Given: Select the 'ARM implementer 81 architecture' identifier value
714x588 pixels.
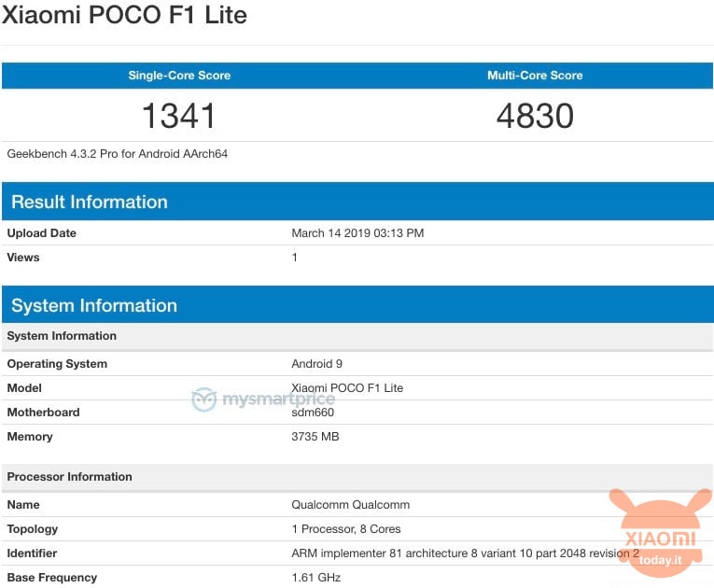Looking at the screenshot, I should [x=466, y=553].
